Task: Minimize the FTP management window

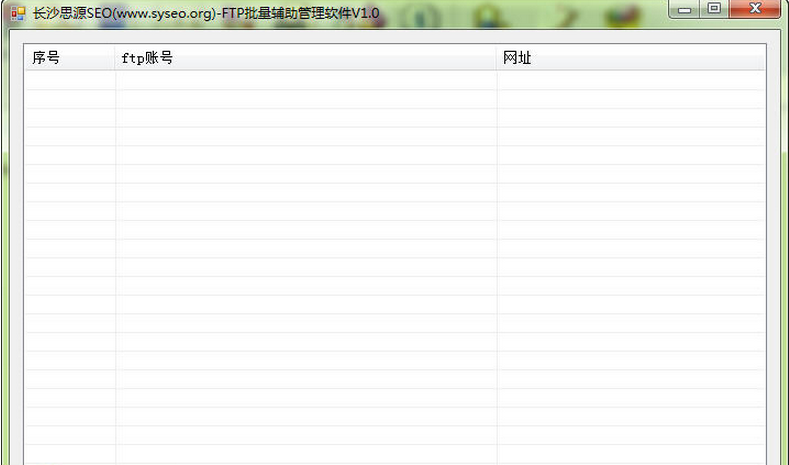Action: (684, 9)
